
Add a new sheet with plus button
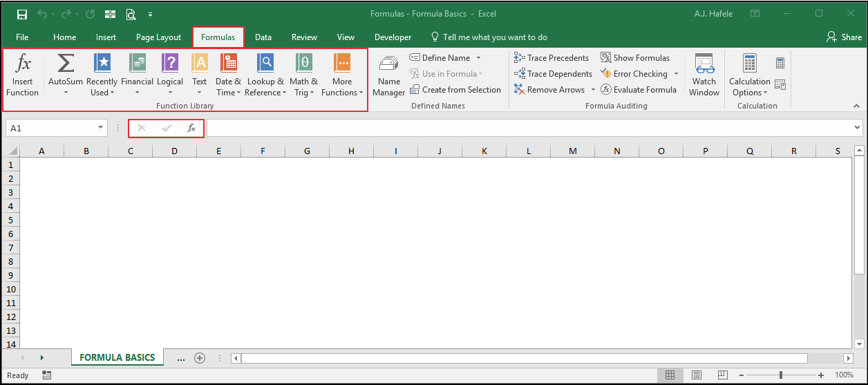(x=200, y=358)
